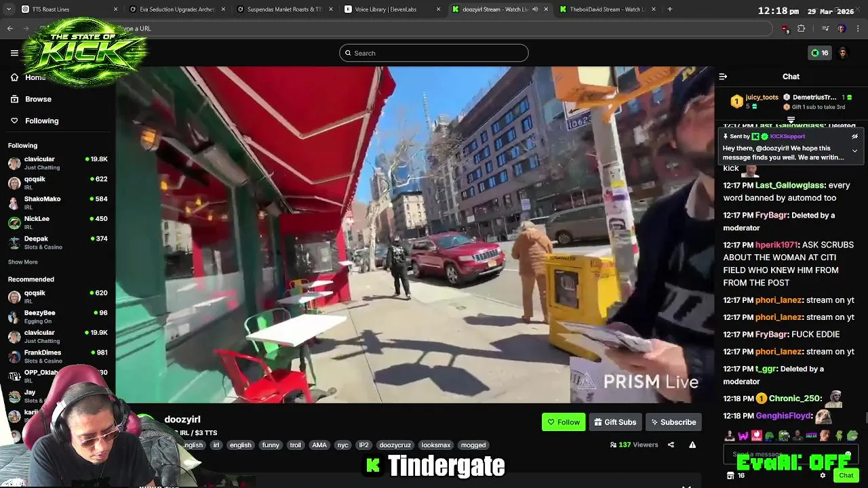Click the Subscribe button
868x488 pixels.
(x=673, y=422)
